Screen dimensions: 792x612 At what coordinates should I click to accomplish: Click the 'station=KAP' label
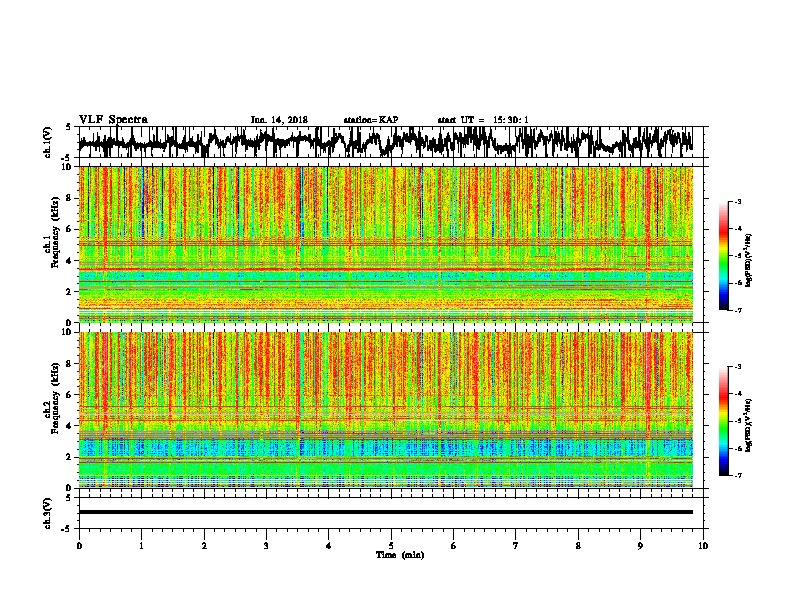[x=370, y=120]
